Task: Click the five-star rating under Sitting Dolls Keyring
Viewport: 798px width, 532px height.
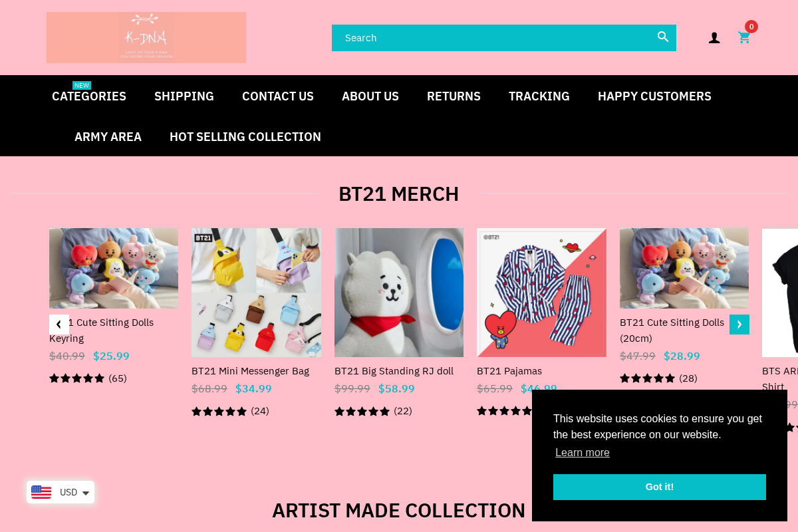Action: click(77, 378)
